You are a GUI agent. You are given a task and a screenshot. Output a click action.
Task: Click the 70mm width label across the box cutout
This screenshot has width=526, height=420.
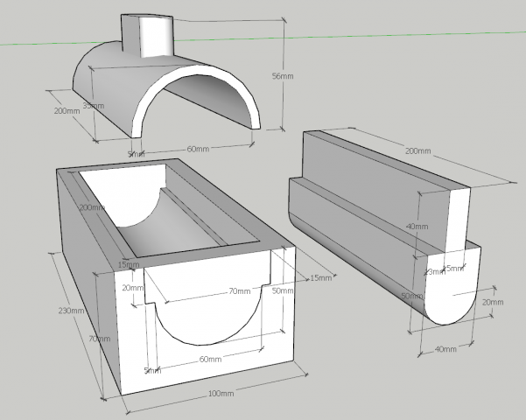coord(240,291)
